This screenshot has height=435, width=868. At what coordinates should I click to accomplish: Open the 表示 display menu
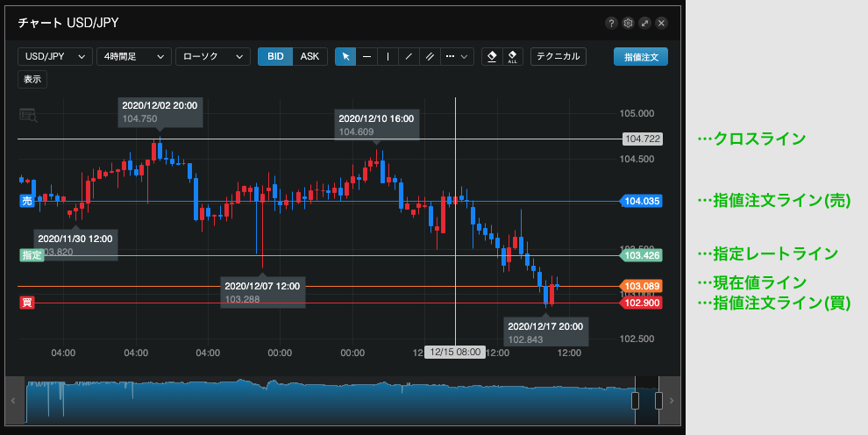pos(32,79)
